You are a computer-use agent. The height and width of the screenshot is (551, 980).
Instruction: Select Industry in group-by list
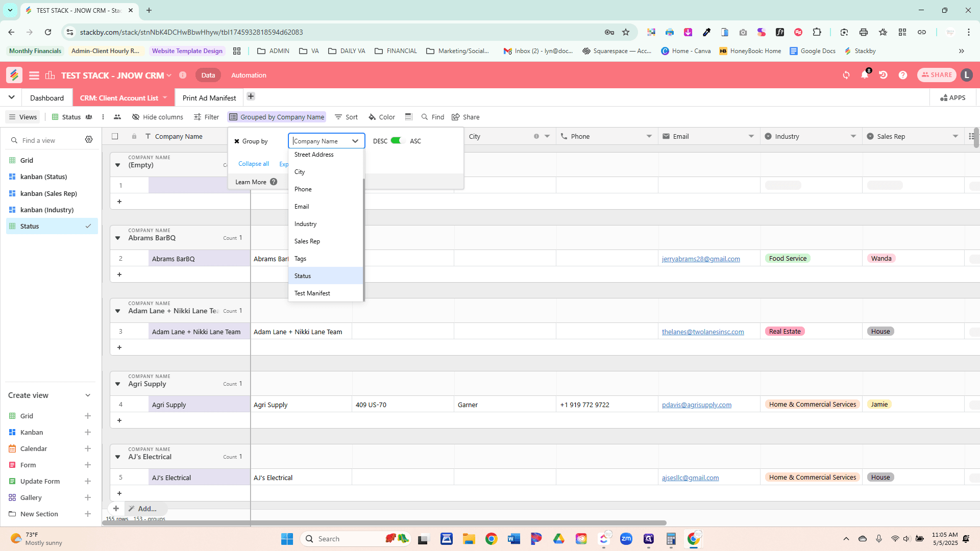[326, 223]
